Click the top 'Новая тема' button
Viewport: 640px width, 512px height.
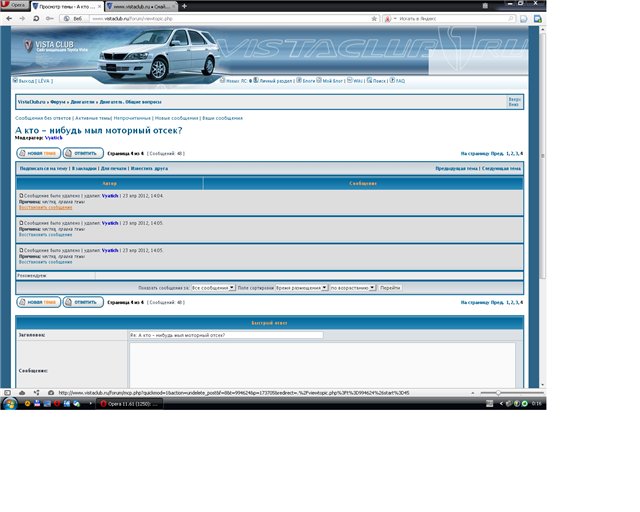[x=38, y=154]
